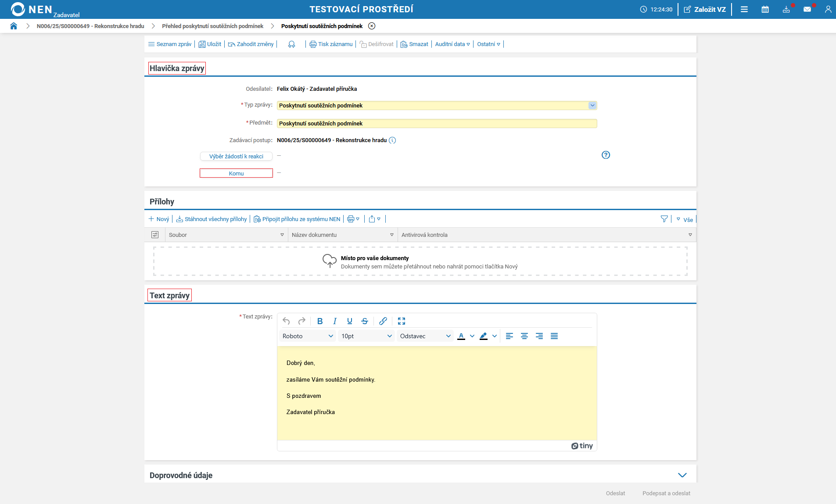Toggle bold formatting in editor
Screen dimensions: 836x504
coord(319,321)
